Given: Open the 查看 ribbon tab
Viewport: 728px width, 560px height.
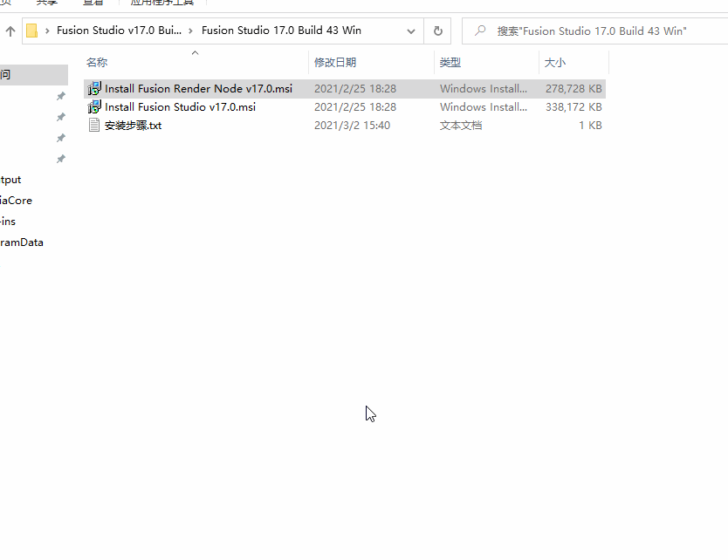Looking at the screenshot, I should point(93,3).
